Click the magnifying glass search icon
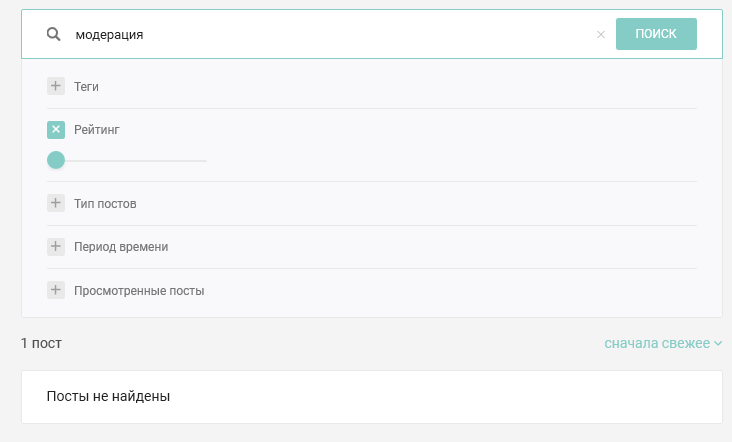Image resolution: width=732 pixels, height=442 pixels. pos(54,34)
